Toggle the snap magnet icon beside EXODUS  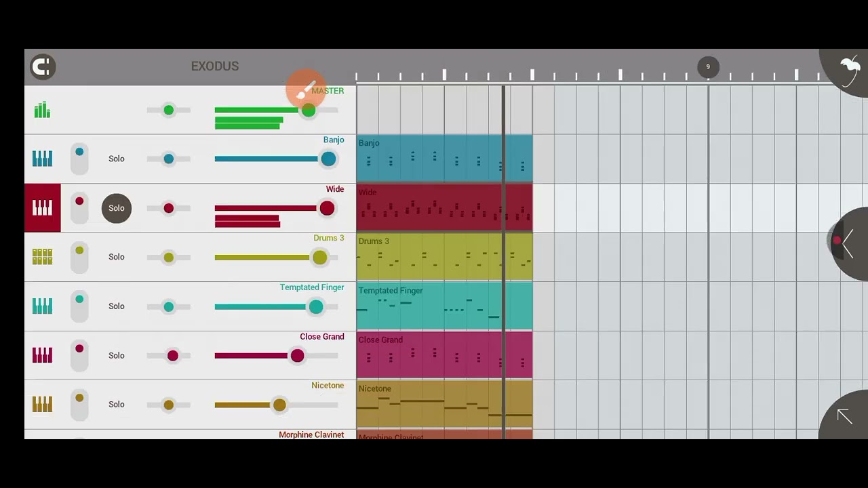pos(43,66)
